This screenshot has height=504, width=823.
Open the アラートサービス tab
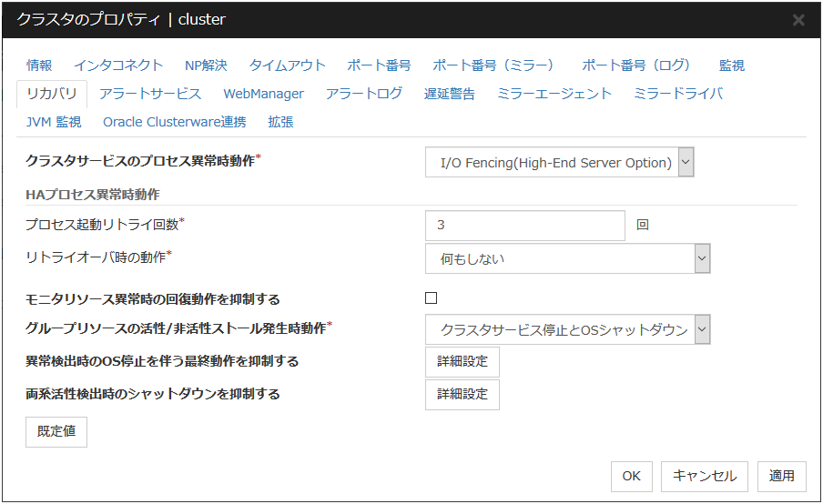click(x=150, y=94)
